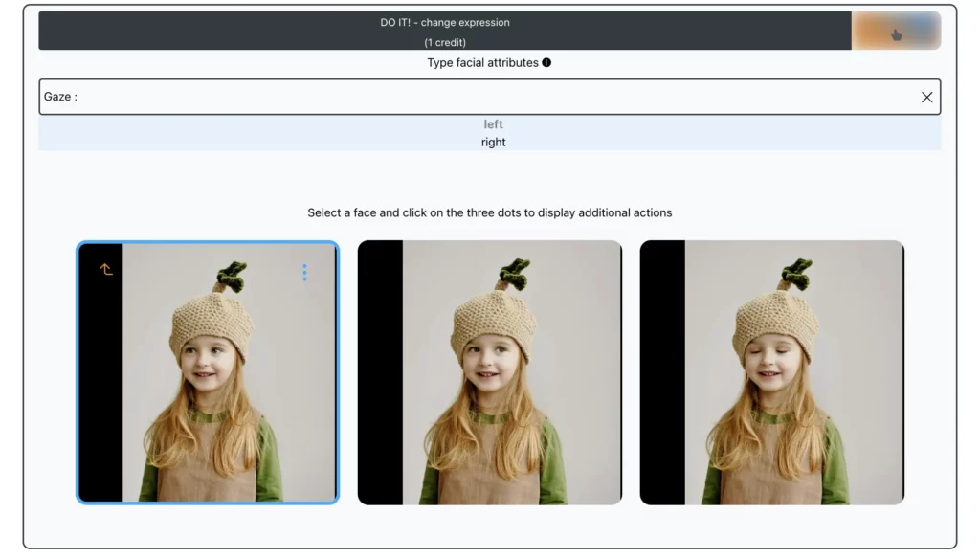Select the first highlighted face thumbnail
This screenshot has height=559, width=980.
208,373
